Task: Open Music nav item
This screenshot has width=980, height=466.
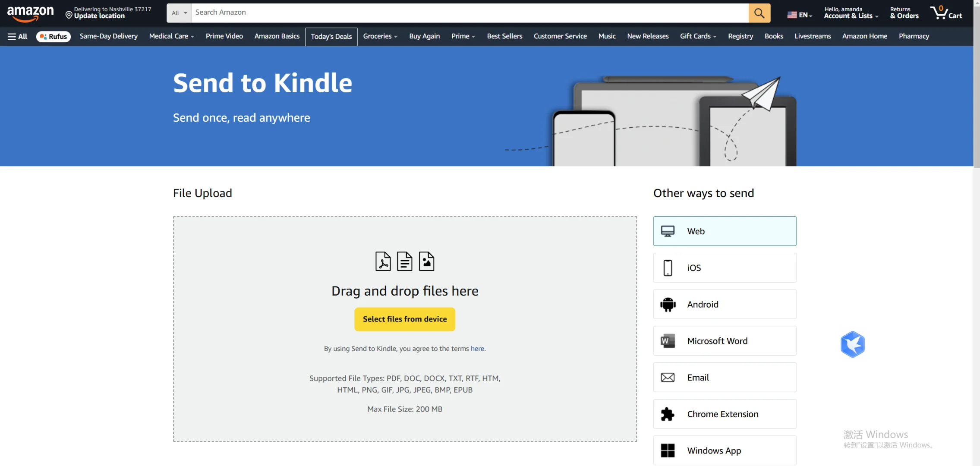Action: pyautogui.click(x=607, y=36)
